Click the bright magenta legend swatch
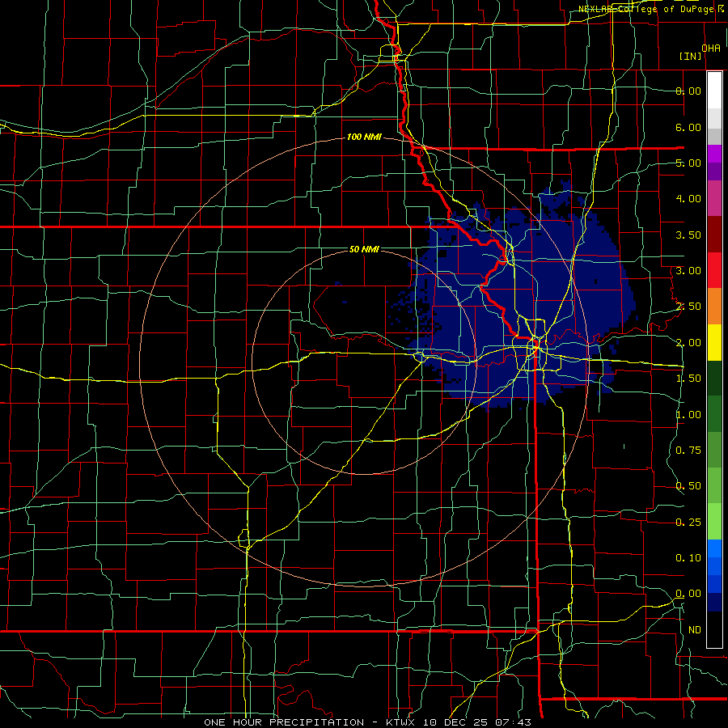Viewport: 728px width, 728px height. click(x=714, y=154)
